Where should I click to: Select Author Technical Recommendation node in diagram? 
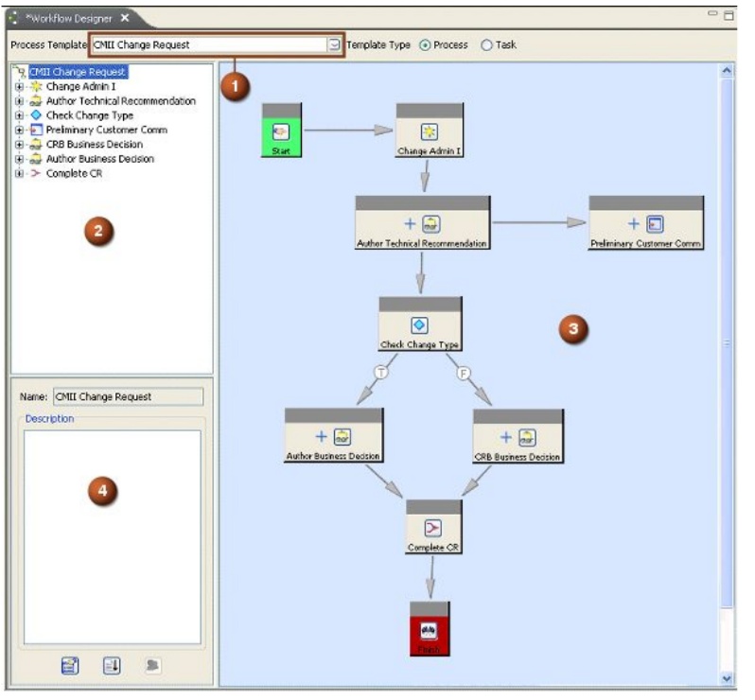pos(422,222)
